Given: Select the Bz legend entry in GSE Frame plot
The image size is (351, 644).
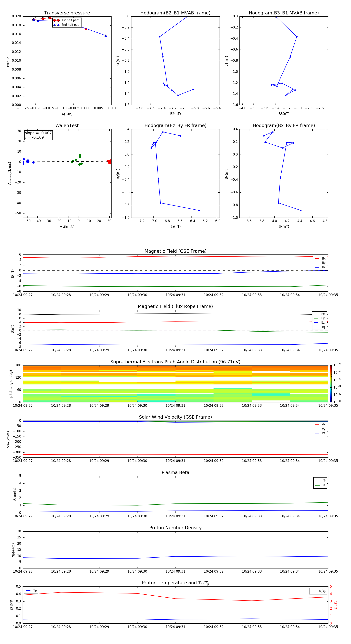Looking at the screenshot, I should [320, 267].
